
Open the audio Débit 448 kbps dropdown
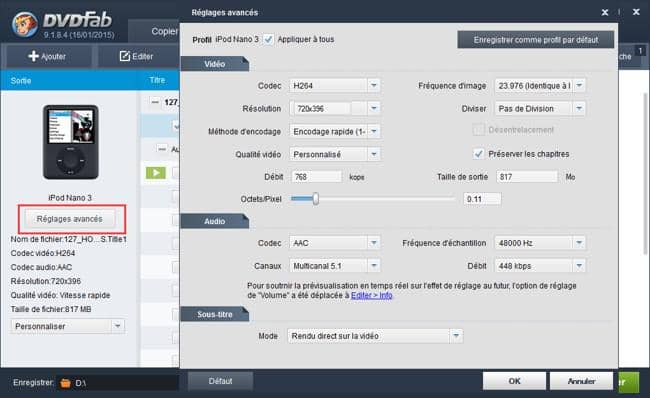point(540,266)
